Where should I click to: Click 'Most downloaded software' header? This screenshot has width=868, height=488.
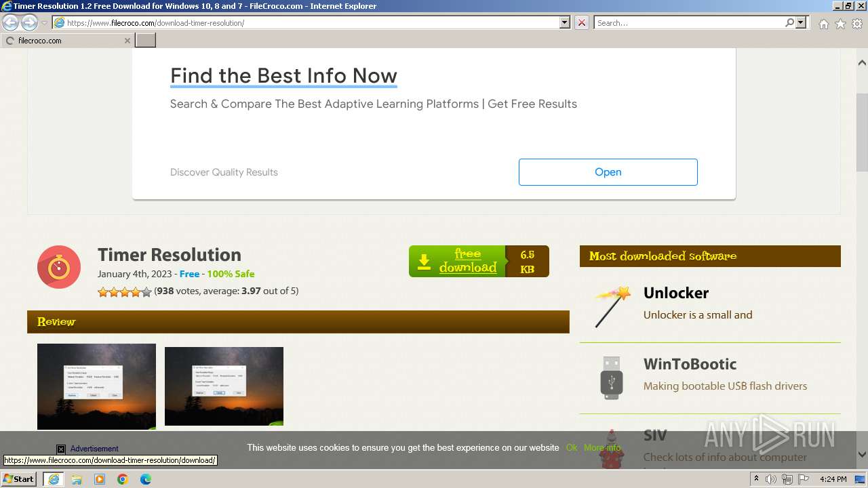coord(710,256)
